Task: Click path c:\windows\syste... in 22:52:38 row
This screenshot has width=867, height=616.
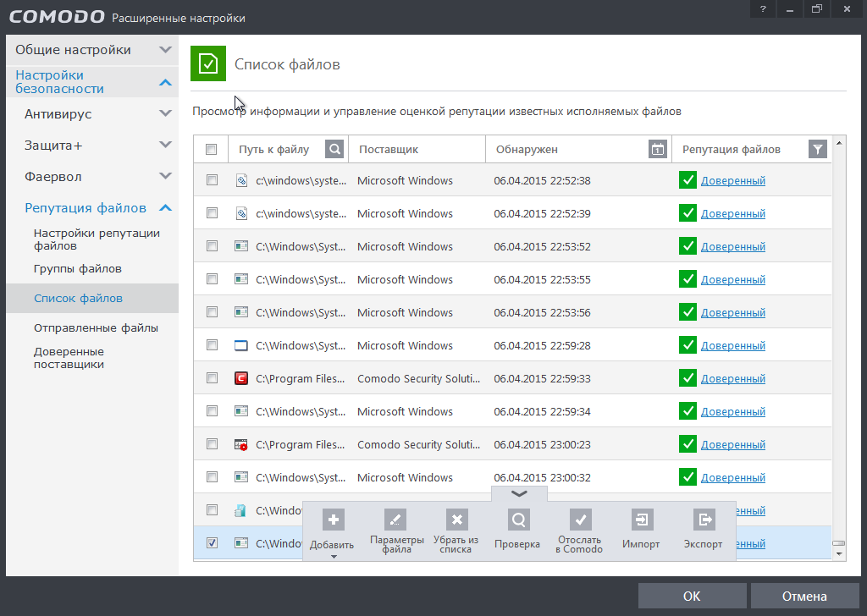Action: coord(301,181)
